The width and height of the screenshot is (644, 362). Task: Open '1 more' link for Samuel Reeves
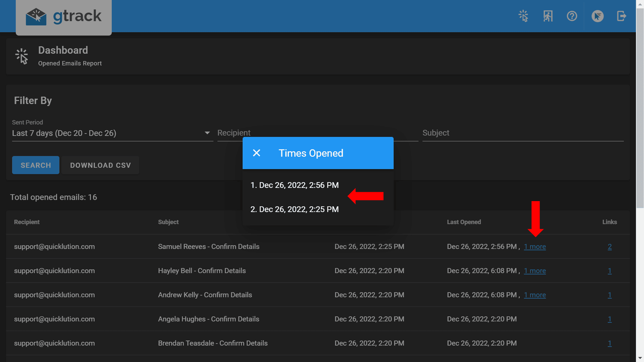coord(535,247)
